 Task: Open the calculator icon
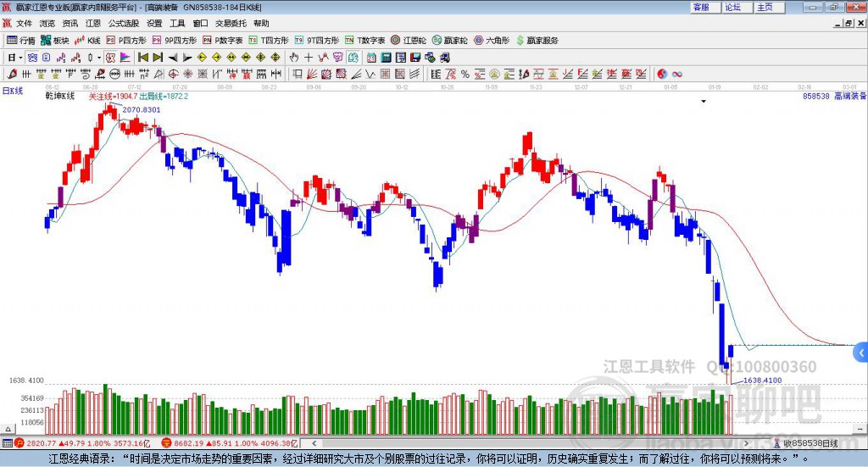tap(386, 58)
